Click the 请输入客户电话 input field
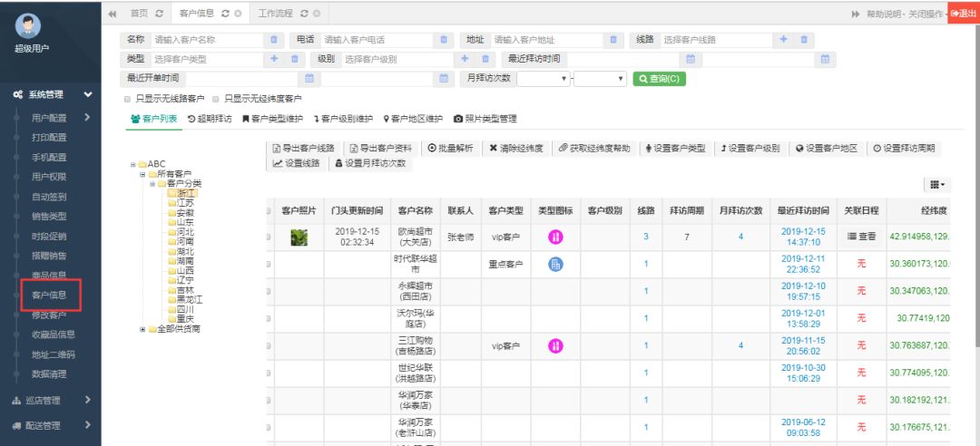Viewport: 980px width, 446px height. point(377,40)
